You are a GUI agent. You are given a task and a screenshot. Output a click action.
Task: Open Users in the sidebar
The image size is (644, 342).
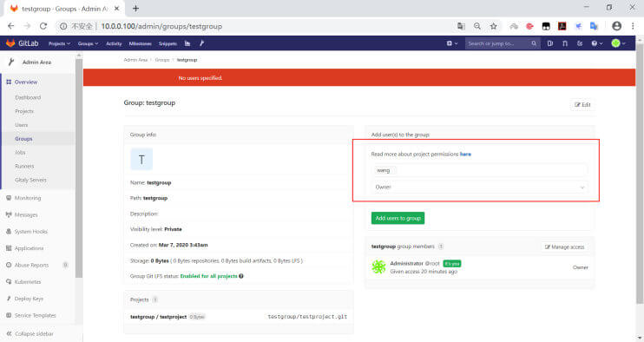pyautogui.click(x=22, y=125)
